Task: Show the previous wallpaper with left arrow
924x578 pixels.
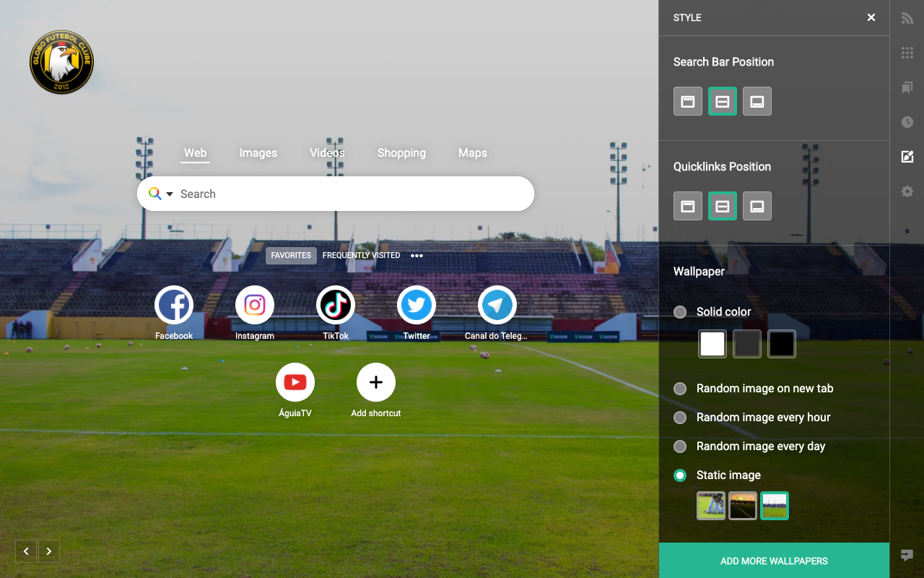Action: click(26, 551)
